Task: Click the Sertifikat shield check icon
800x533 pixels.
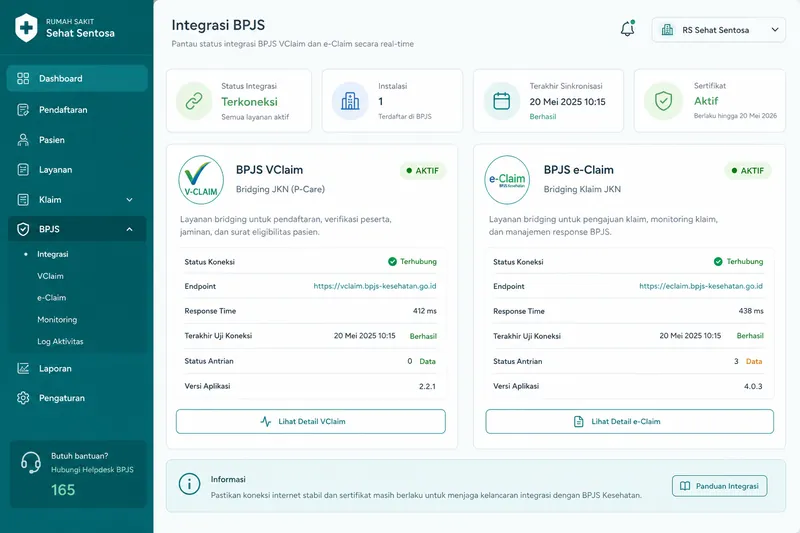Action: [x=663, y=101]
